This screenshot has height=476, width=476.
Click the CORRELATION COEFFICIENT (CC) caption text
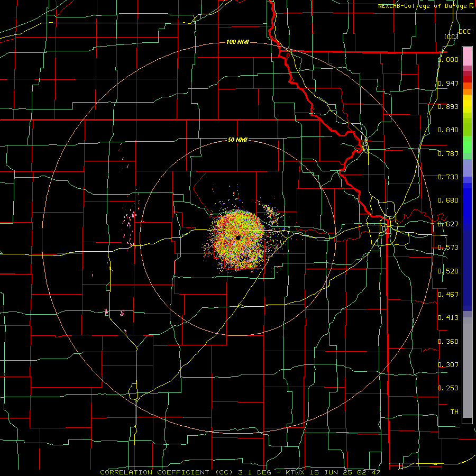click(x=167, y=472)
